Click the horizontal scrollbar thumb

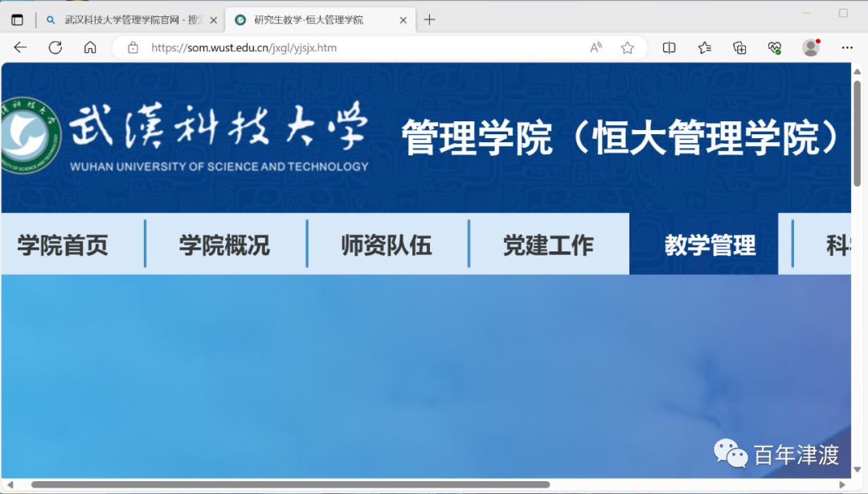click(x=291, y=484)
